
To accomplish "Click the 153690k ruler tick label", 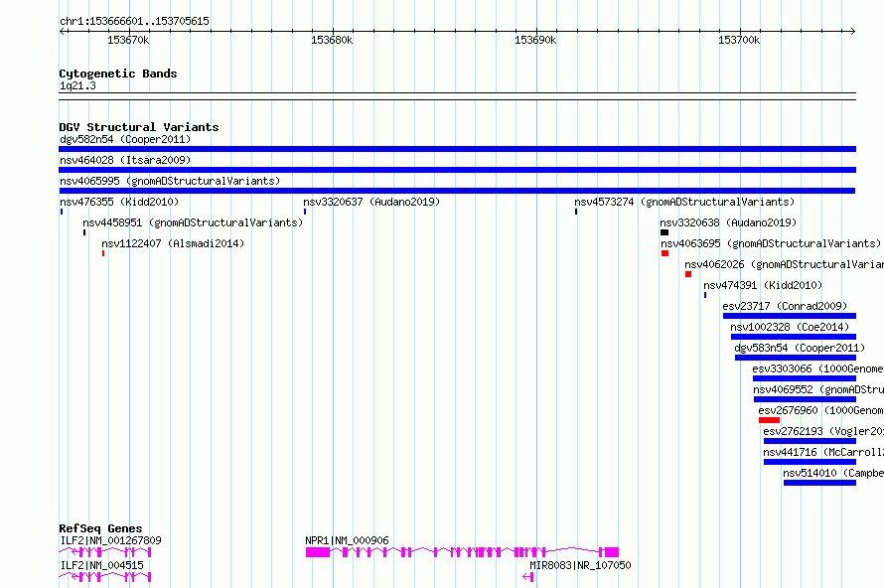I will point(535,40).
